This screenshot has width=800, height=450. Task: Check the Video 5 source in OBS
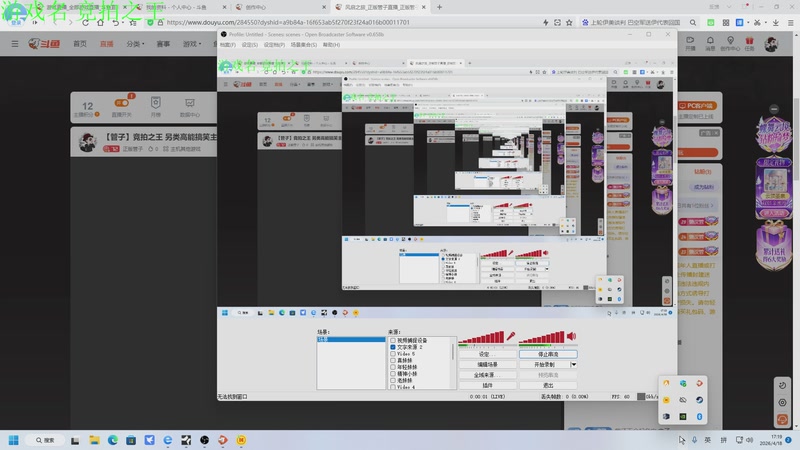(393, 354)
